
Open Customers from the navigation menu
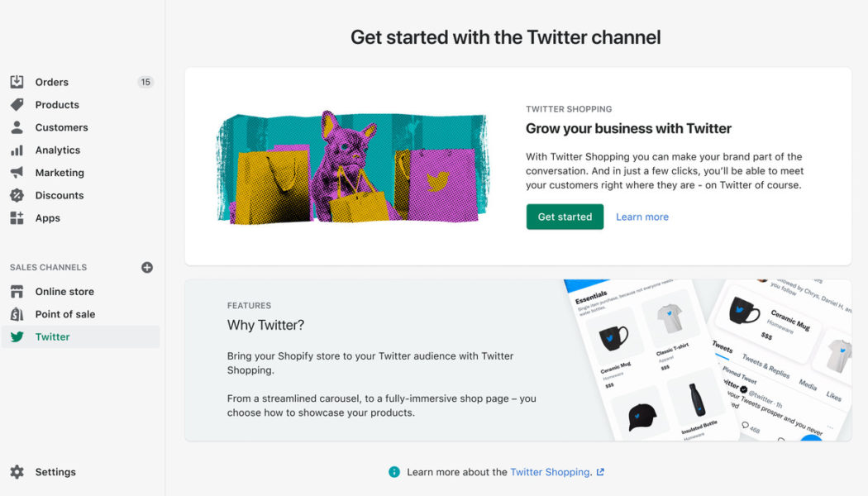60,127
